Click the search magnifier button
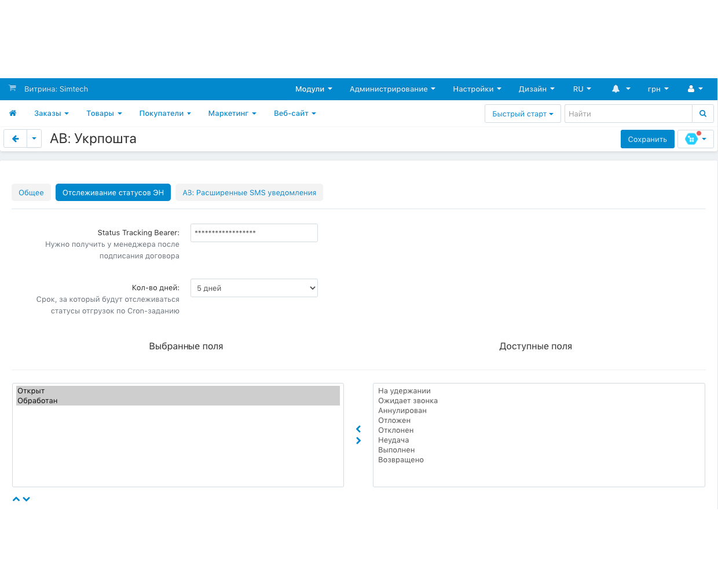The image size is (718, 588). pos(703,114)
